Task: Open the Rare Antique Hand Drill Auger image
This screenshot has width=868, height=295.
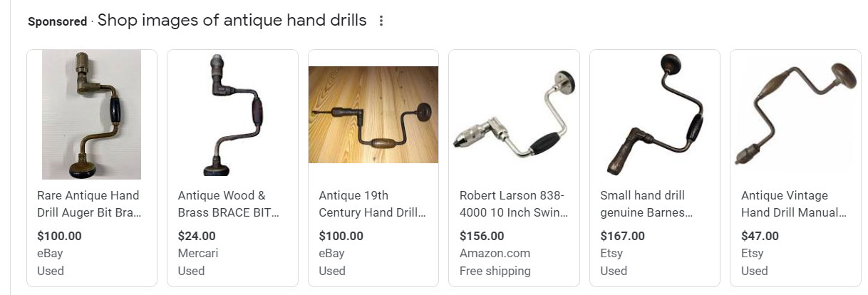Action: [91, 115]
